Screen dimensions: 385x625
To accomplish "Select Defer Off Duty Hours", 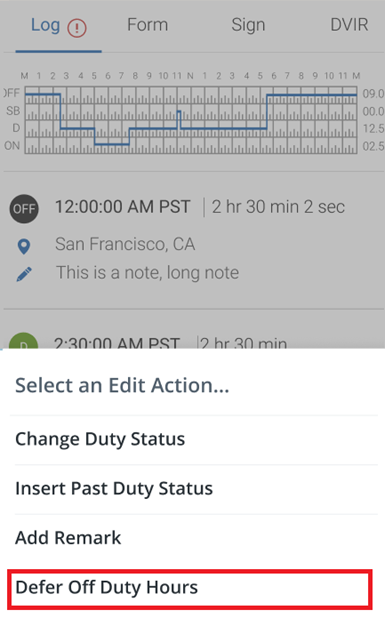I will [x=190, y=589].
